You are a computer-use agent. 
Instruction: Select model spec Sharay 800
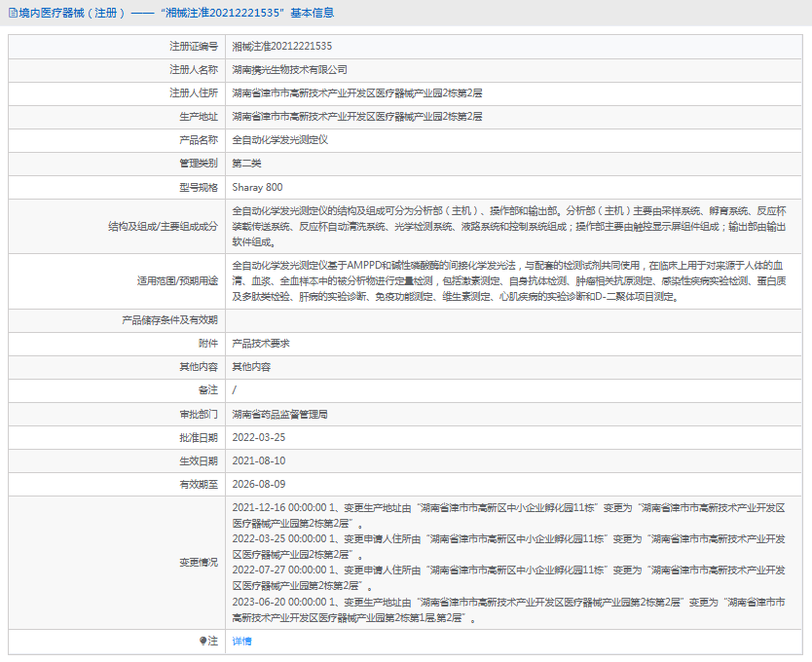[x=257, y=188]
